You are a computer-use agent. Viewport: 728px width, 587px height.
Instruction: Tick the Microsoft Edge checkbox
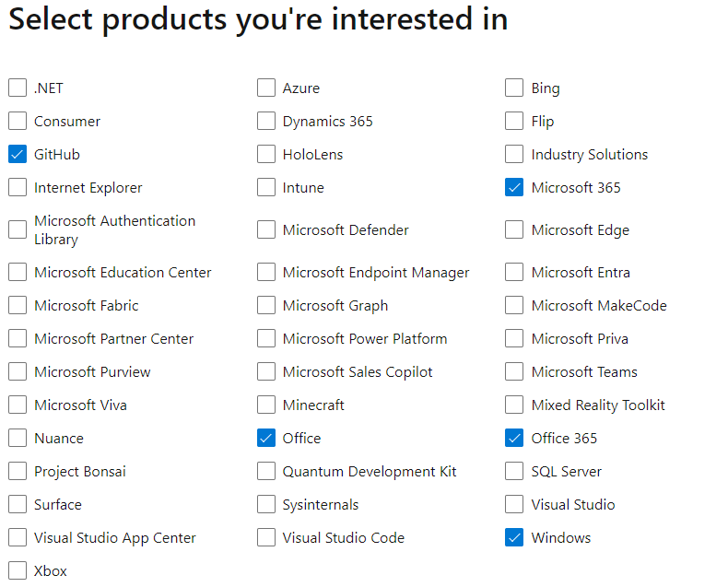[514, 229]
